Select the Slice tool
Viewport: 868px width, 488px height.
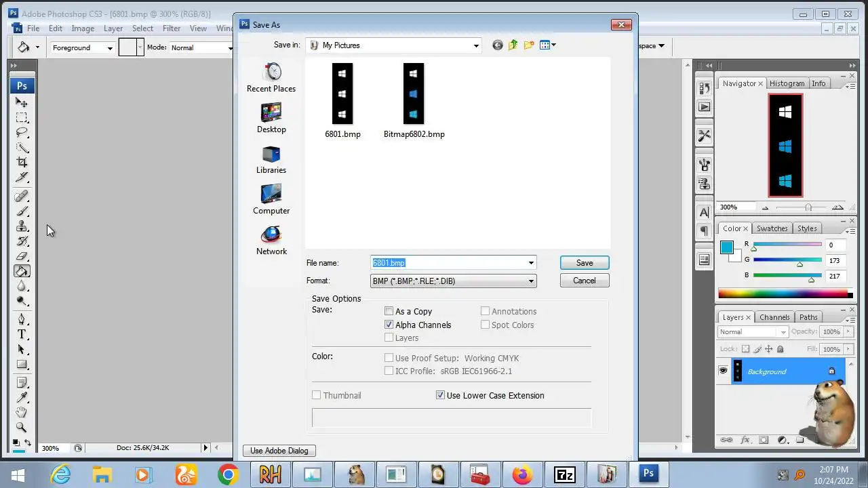(22, 177)
